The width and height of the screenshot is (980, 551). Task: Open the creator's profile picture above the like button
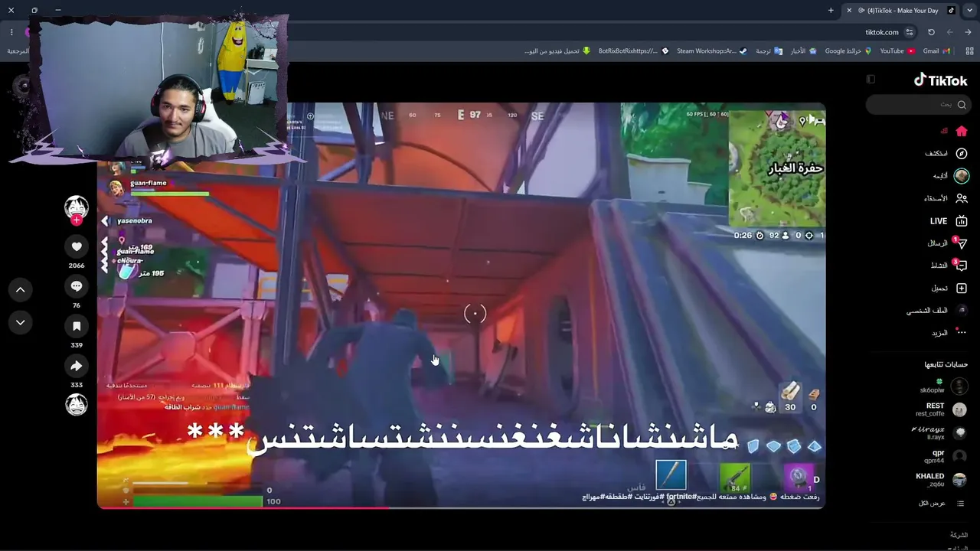click(x=77, y=207)
